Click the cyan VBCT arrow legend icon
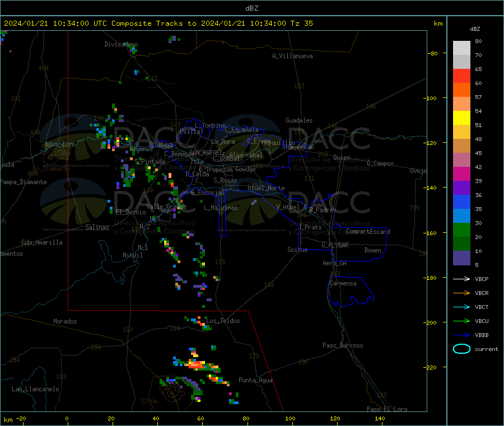504x426 pixels. (x=461, y=307)
